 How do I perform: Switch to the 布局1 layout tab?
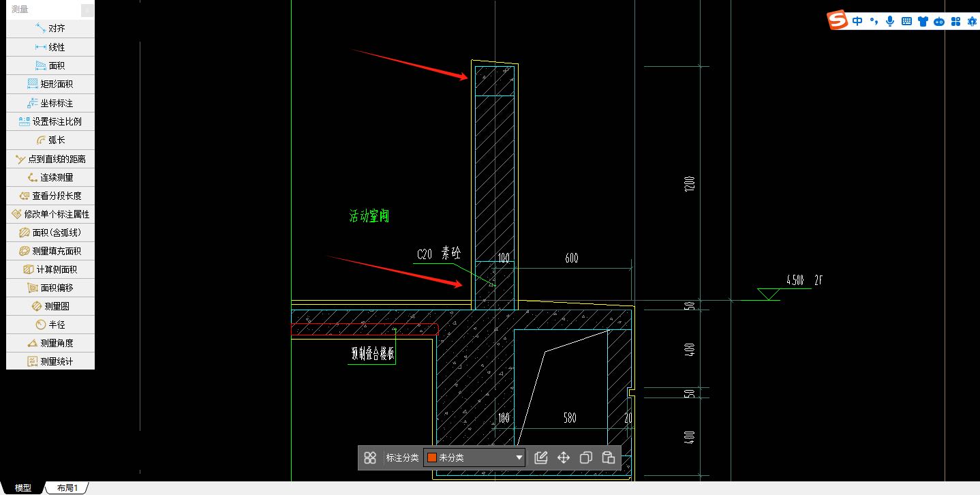67,488
